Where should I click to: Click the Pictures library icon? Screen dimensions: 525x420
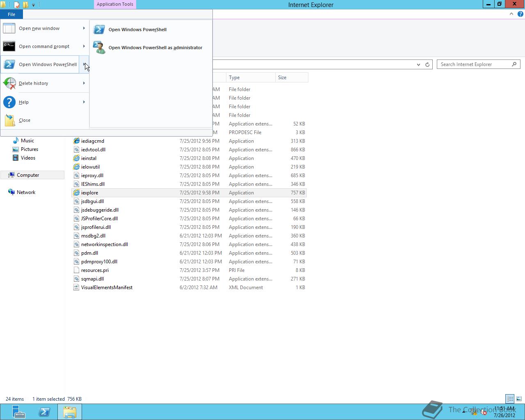pyautogui.click(x=16, y=149)
